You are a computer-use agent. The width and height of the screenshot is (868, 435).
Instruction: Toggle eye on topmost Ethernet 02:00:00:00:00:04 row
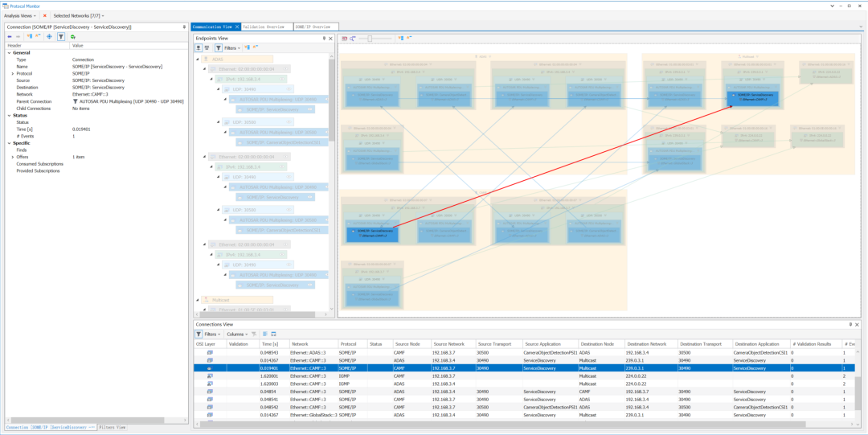tap(285, 69)
